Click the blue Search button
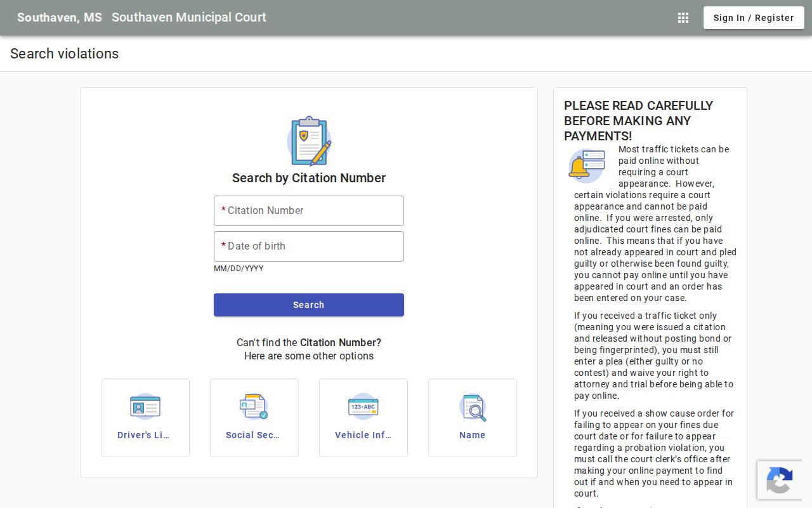Viewport: 812px width, 508px height. [x=309, y=305]
